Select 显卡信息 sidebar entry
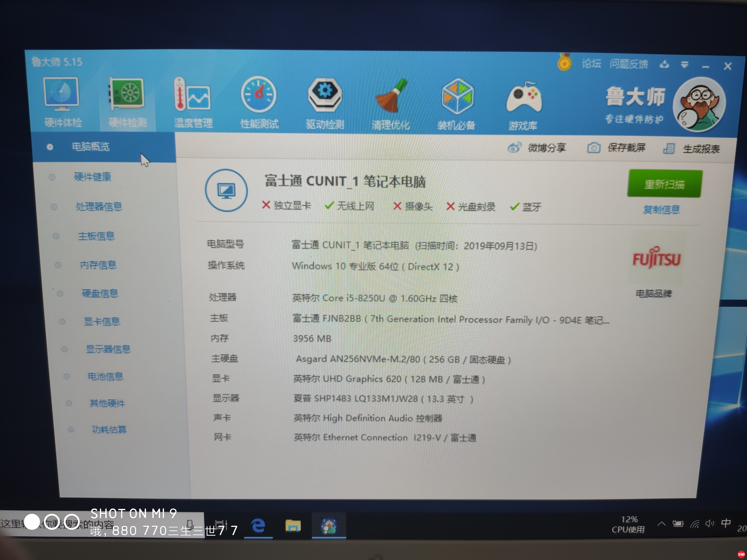Image resolution: width=747 pixels, height=560 pixels. [x=102, y=321]
